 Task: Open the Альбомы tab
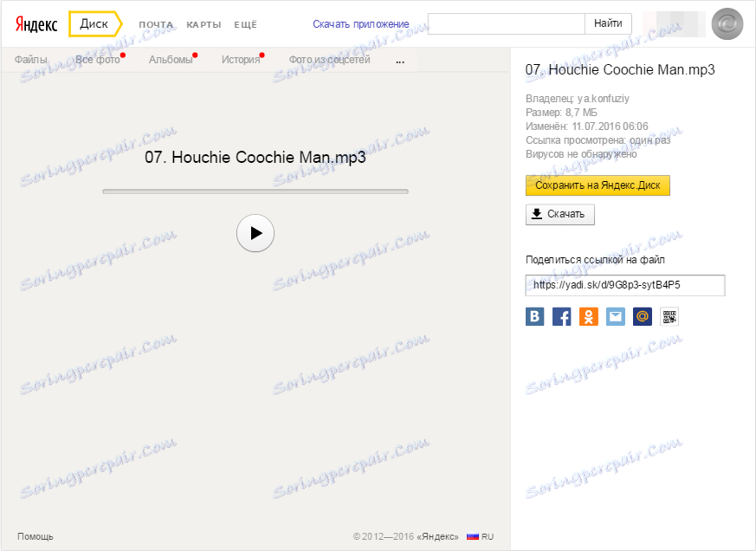click(x=171, y=60)
